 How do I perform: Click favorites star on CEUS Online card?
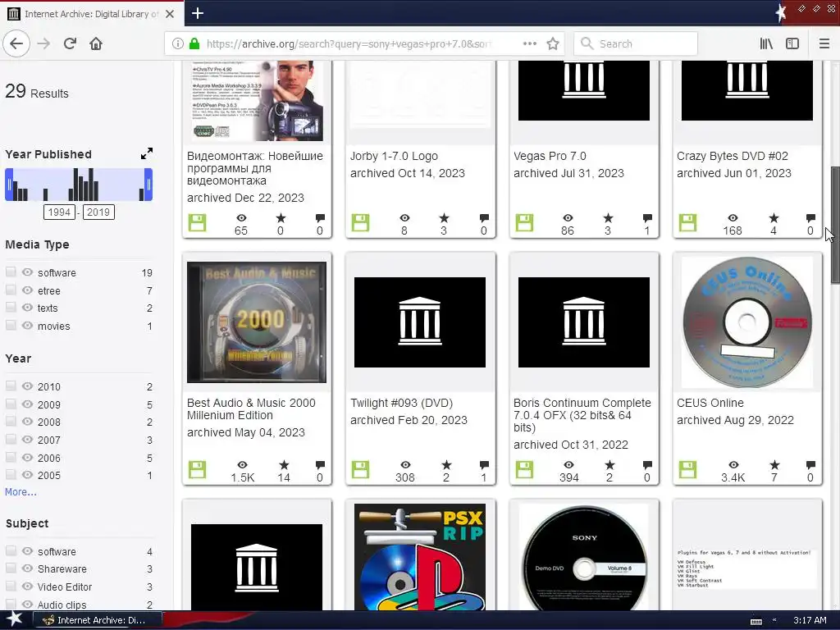(774, 465)
